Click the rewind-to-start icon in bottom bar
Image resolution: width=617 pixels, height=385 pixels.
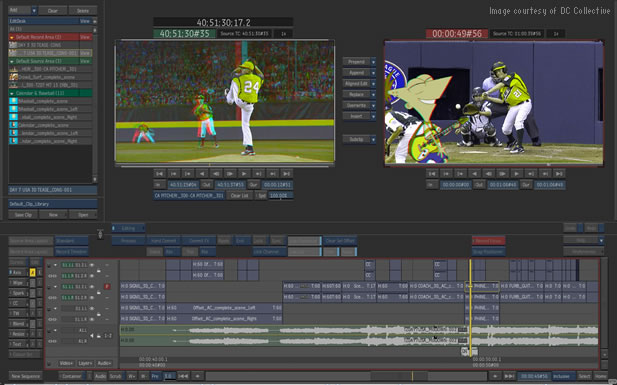(183, 376)
